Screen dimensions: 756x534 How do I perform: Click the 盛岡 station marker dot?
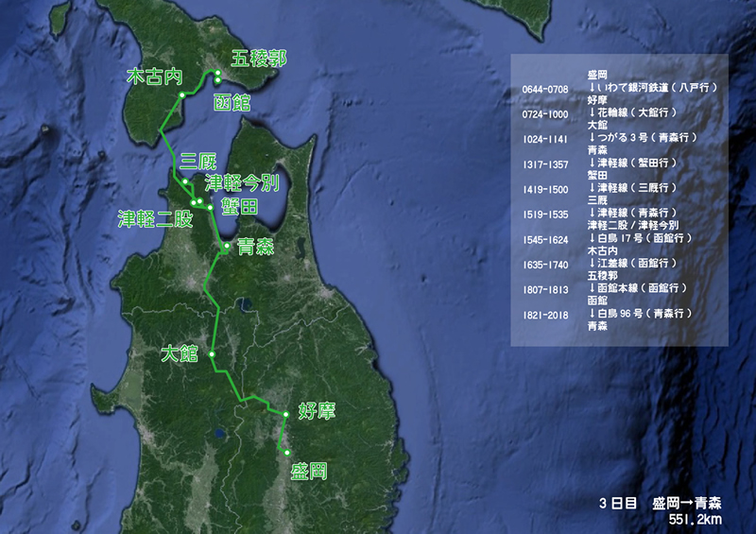(283, 453)
